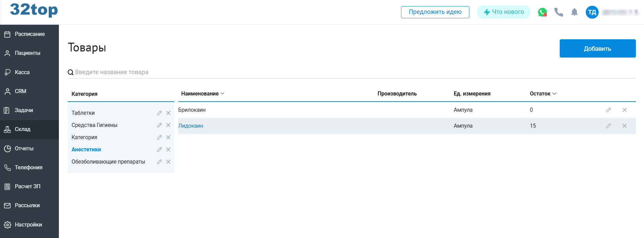Viewport: 644px width, 238px height.
Task: Open the Лидокаин product link
Action: click(191, 126)
